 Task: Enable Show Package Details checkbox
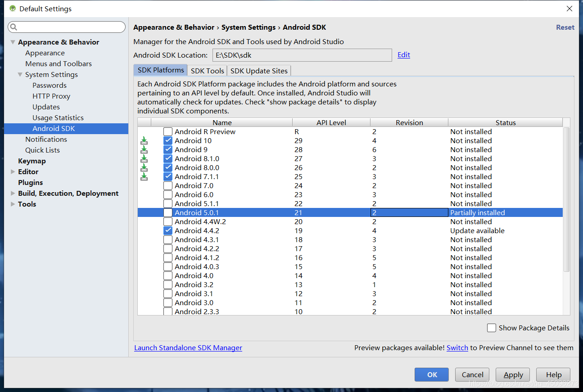(x=492, y=328)
